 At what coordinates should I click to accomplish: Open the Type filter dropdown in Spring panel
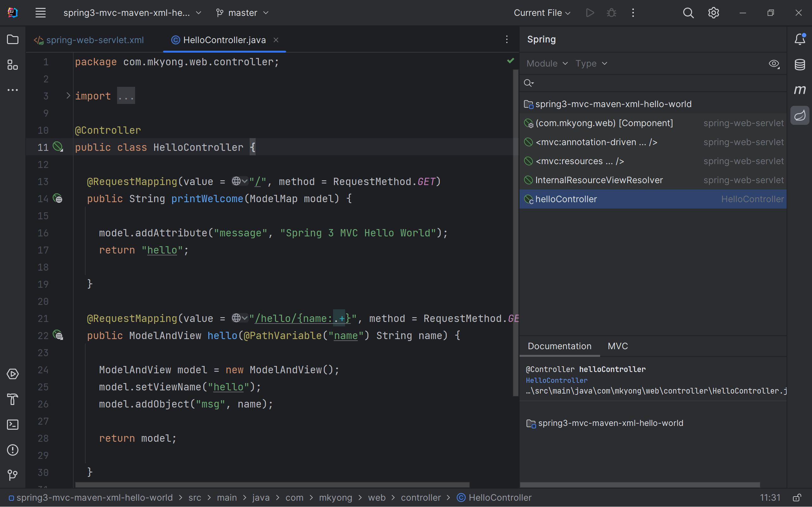point(591,63)
